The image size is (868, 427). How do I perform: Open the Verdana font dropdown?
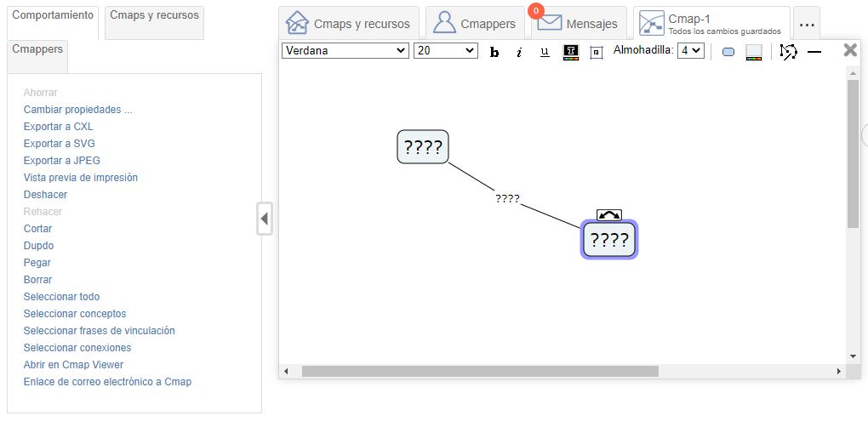click(345, 50)
